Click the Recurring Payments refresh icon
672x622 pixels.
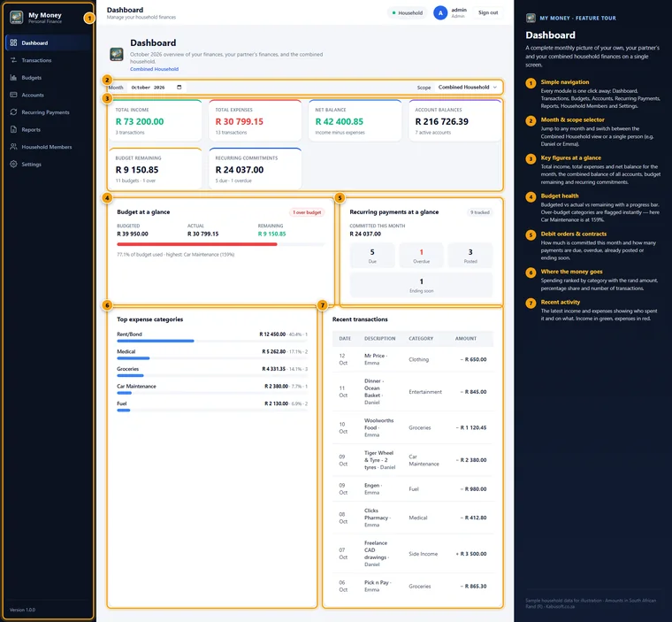[x=14, y=112]
